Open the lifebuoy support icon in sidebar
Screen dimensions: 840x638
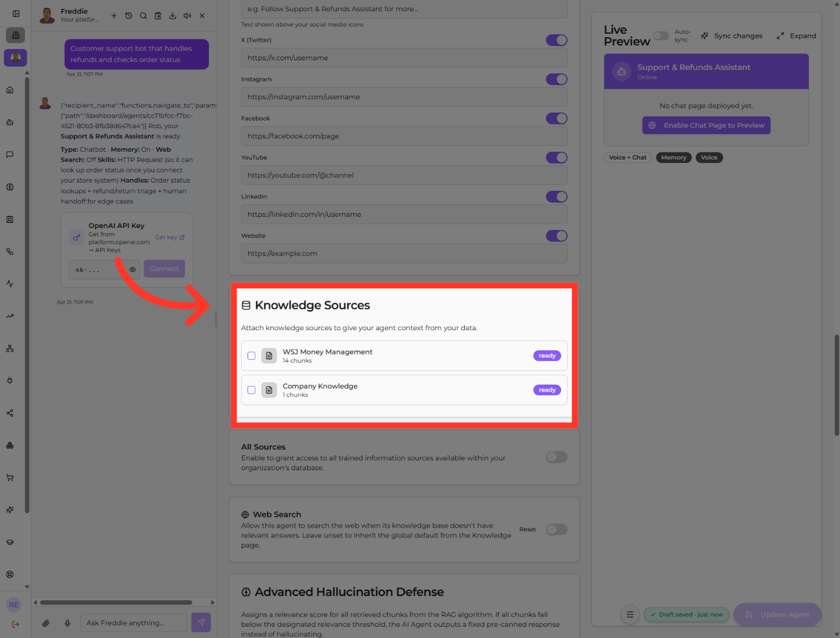click(10, 574)
